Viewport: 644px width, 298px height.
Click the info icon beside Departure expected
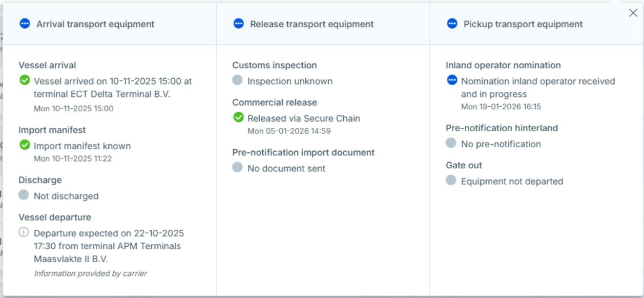click(24, 232)
